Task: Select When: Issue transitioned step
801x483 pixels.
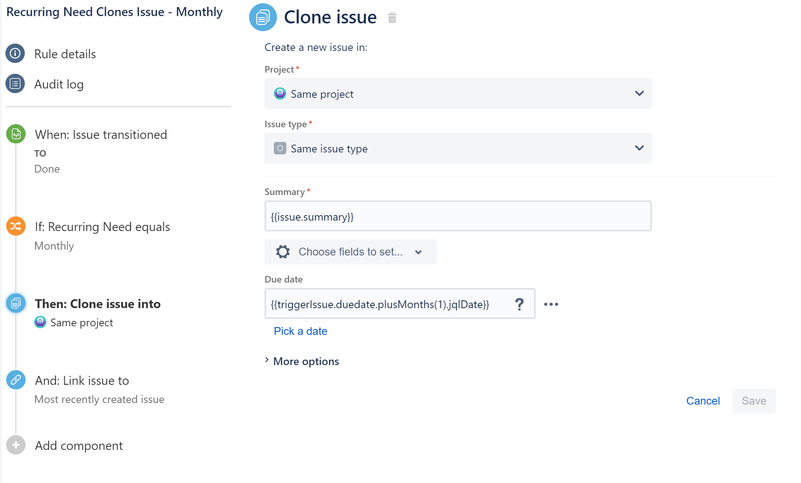Action: coord(101,134)
